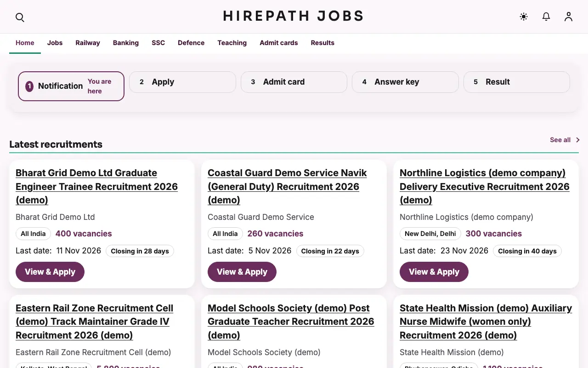
Task: Click View & Apply for Northline Logistics
Action: 434,272
